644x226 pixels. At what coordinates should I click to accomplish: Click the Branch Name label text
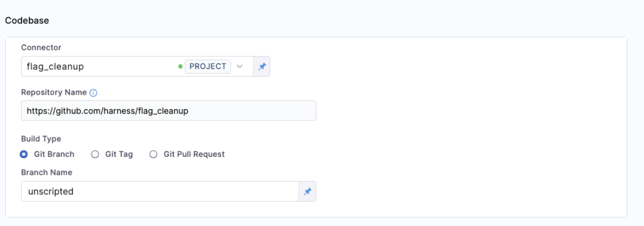click(x=47, y=172)
